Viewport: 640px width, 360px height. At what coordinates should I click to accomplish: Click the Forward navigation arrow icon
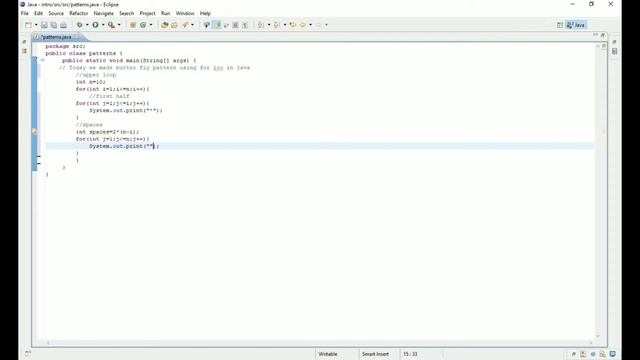click(x=319, y=25)
